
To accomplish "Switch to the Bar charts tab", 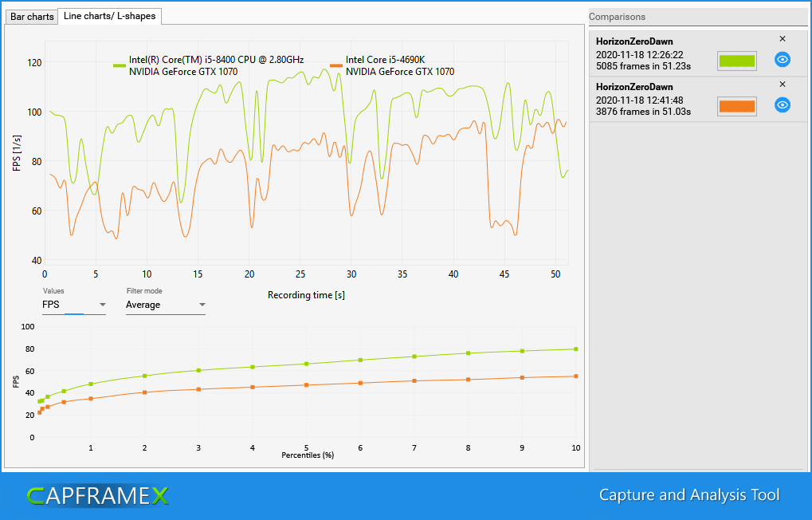I will pyautogui.click(x=32, y=17).
